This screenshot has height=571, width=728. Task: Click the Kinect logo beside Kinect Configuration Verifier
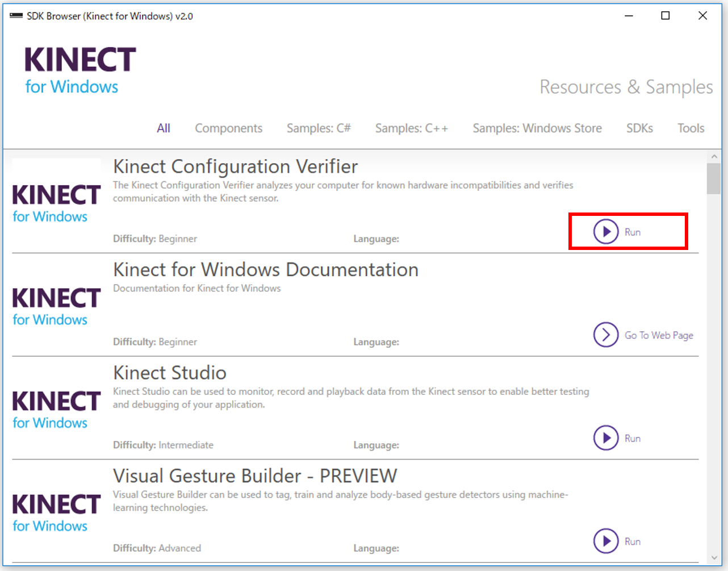tap(55, 201)
